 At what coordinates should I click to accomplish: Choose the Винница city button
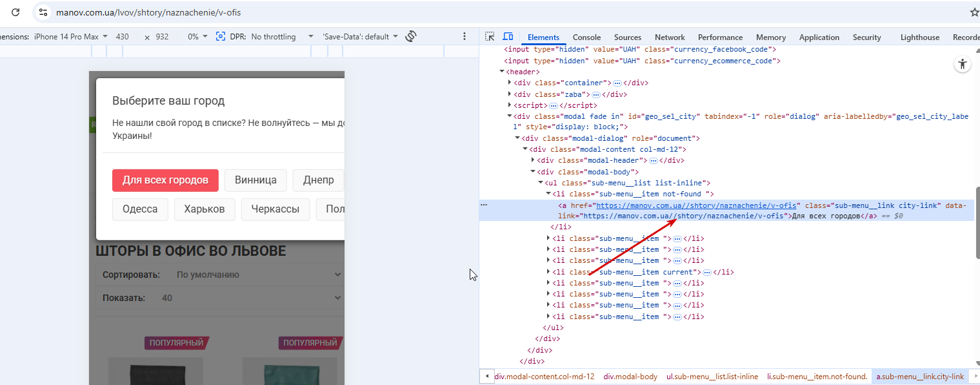tap(255, 180)
